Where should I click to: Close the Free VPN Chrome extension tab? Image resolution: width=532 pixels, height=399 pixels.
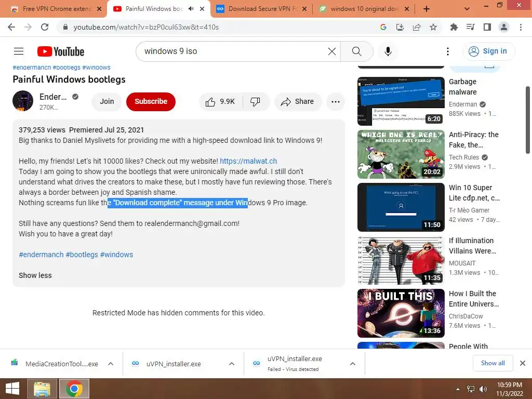pos(99,9)
